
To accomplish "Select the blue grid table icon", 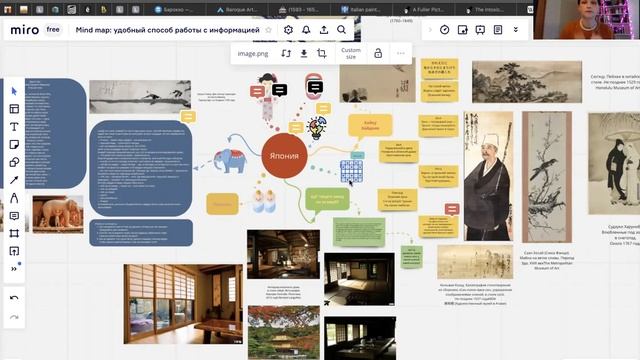I will (x=351, y=171).
